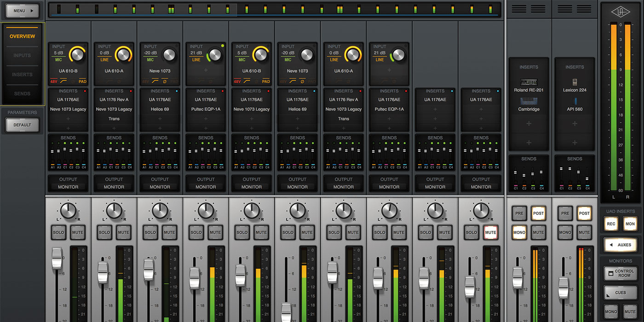Viewport: 644px width, 322px height.
Task: Toggle the low cut filter on channel 6
Action: point(293,81)
